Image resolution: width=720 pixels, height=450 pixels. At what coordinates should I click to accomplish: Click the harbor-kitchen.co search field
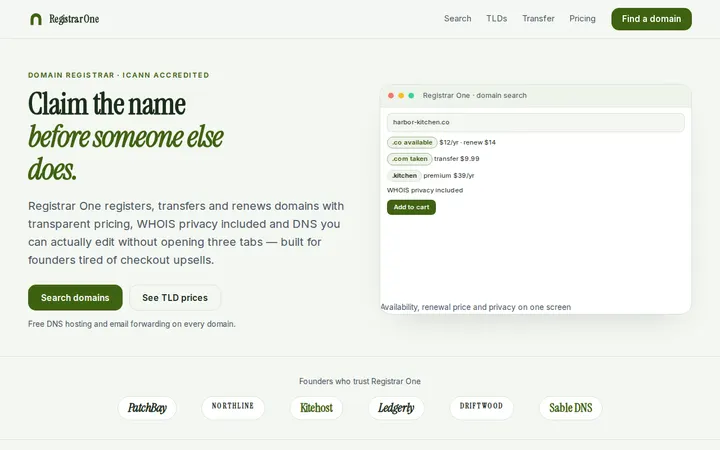pyautogui.click(x=535, y=123)
